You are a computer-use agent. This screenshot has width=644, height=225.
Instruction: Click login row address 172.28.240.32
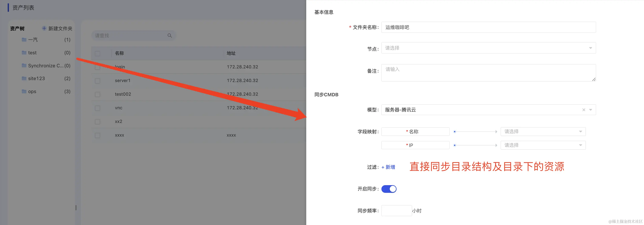242,67
